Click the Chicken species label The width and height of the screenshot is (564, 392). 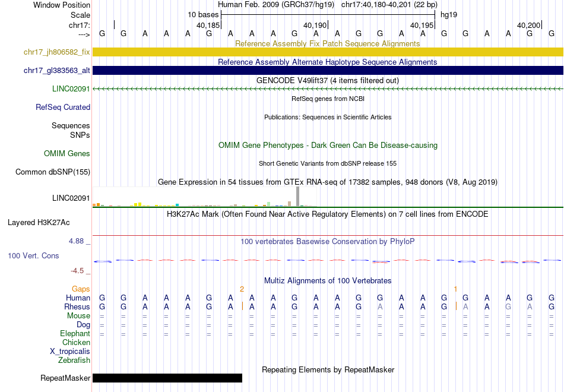pos(76,342)
